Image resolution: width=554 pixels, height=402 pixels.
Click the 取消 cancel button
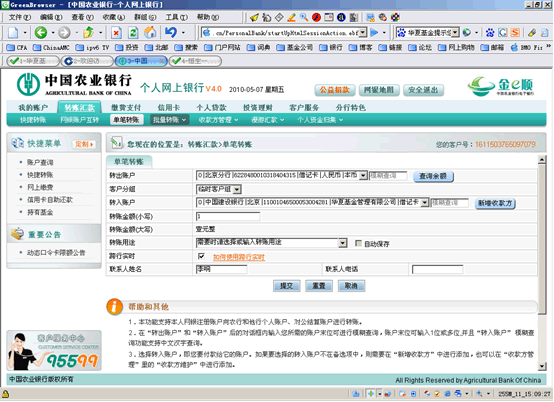tap(351, 286)
